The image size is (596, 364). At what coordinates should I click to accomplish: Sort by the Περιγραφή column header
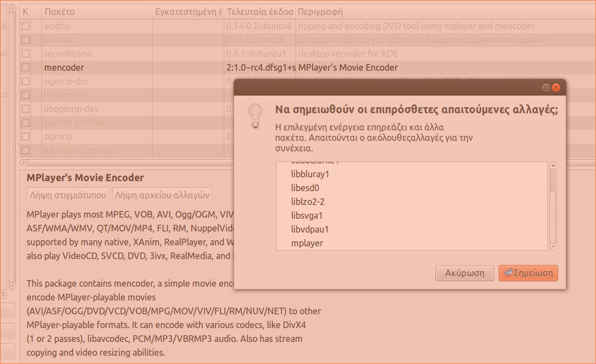[442, 11]
